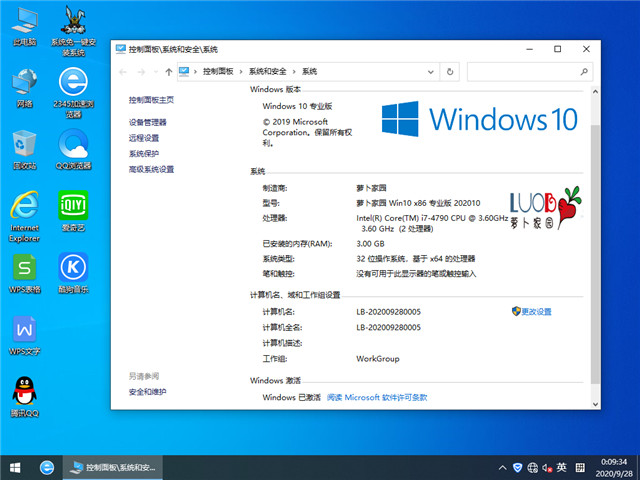The width and height of the screenshot is (640, 480).
Task: Launch the QQ浏览器 desktop icon
Action: point(73,150)
